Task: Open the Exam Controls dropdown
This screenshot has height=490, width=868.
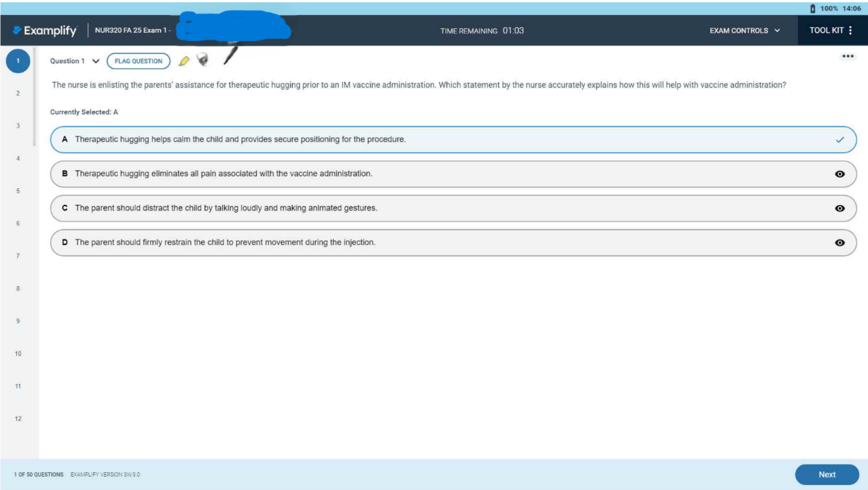Action: (744, 30)
